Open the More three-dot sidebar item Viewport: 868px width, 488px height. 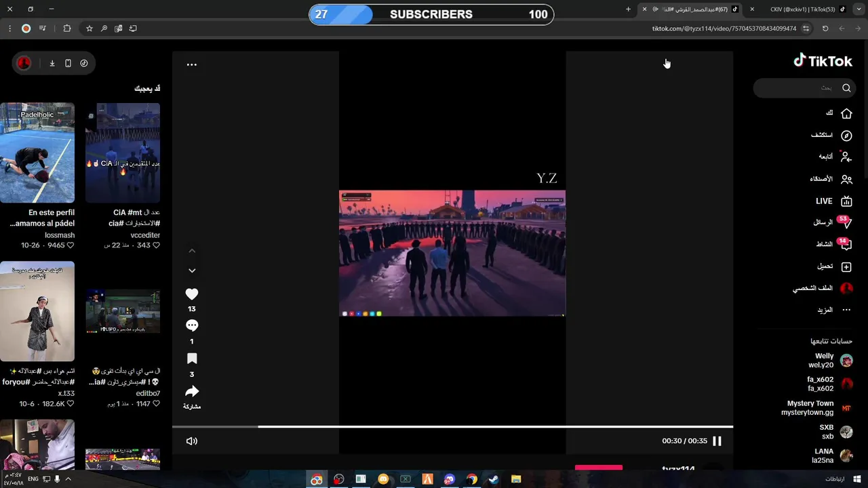click(x=834, y=310)
